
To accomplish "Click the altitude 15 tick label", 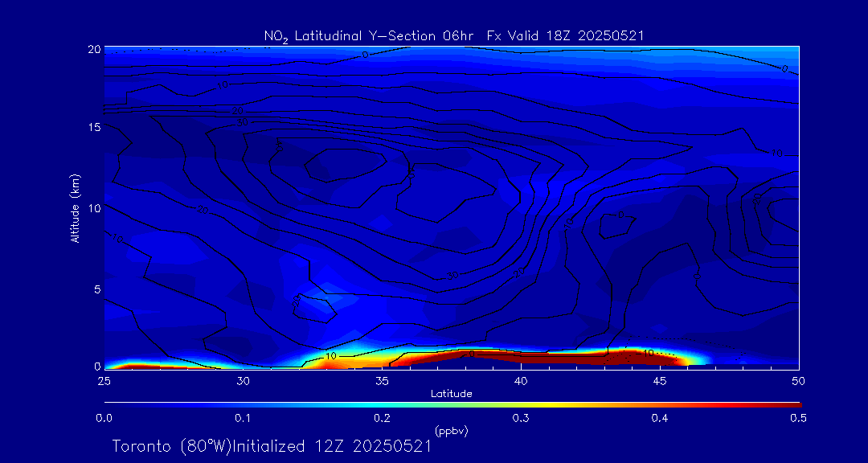I will coord(93,128).
